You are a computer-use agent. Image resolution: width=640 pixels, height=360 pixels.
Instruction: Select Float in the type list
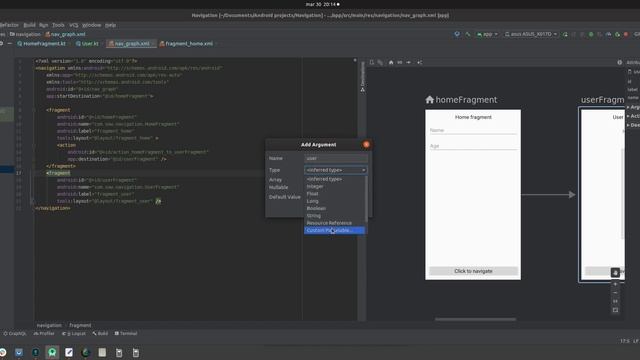pyautogui.click(x=335, y=194)
